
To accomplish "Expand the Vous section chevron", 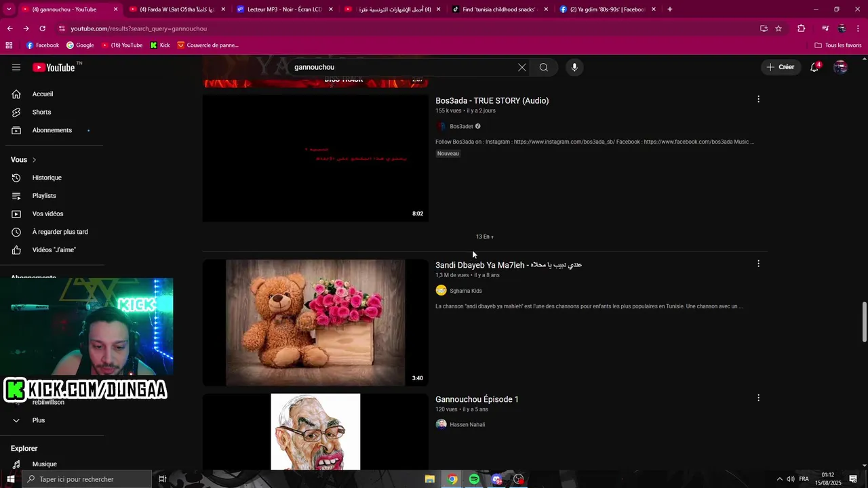I will [34, 160].
